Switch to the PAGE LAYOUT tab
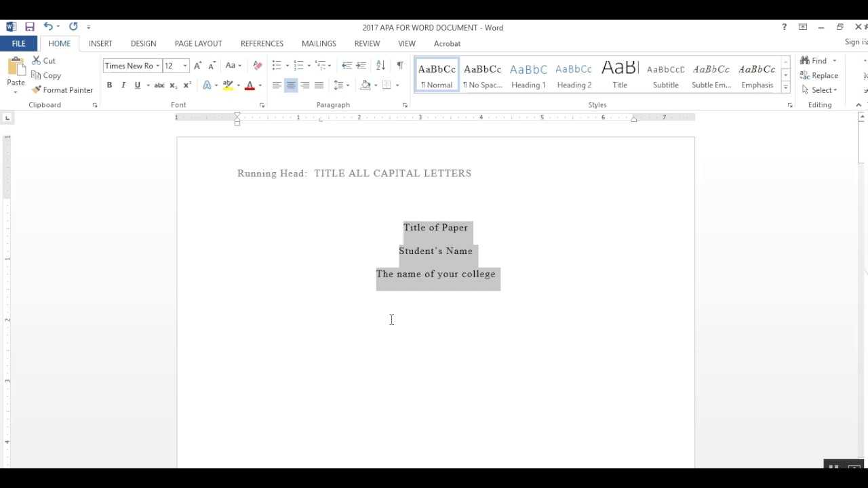Viewport: 868px width, 488px height. coord(198,43)
